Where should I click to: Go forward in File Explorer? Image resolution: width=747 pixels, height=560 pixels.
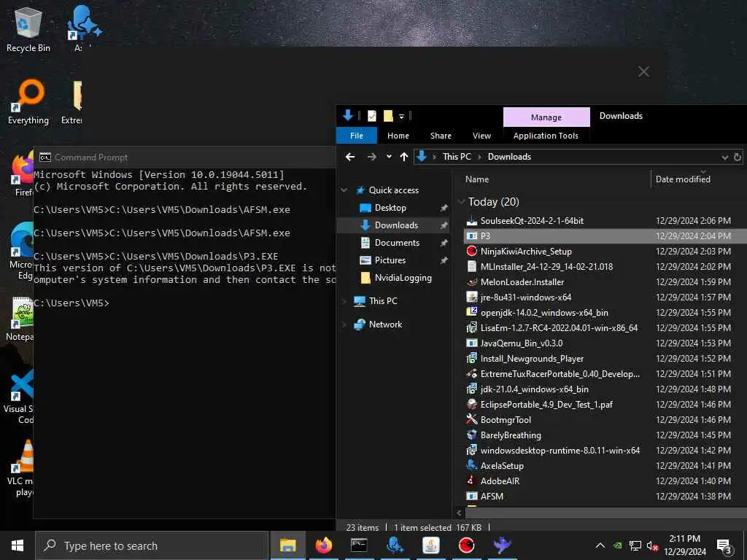pos(372,157)
